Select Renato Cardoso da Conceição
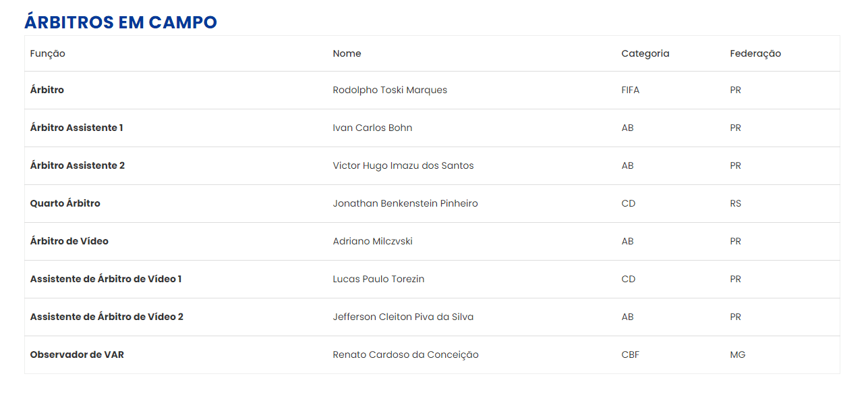The image size is (868, 395). 405,354
